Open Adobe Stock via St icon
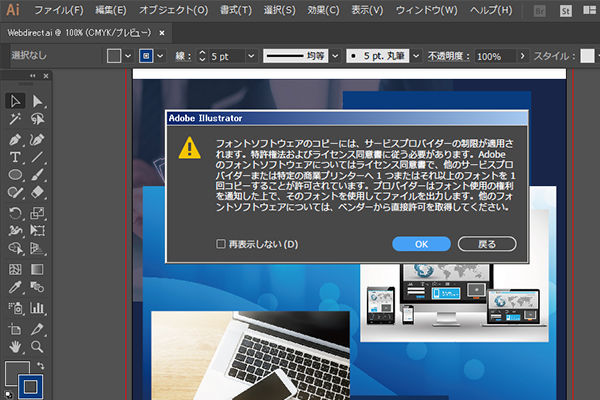 [x=565, y=11]
